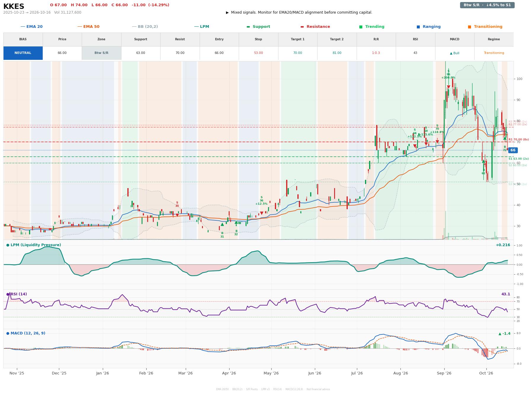Click the Sep '26 date axis label
Screen dimensions: 532x394
(x=444, y=373)
